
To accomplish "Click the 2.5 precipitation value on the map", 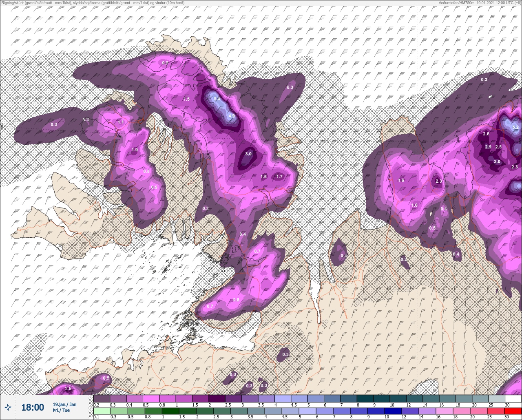I will tap(498, 147).
